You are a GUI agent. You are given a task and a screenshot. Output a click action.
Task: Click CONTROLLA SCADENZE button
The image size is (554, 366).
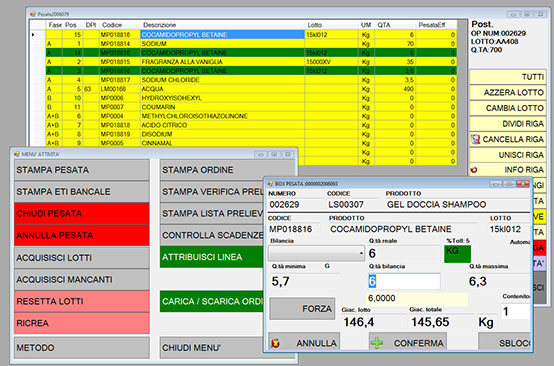tap(212, 235)
